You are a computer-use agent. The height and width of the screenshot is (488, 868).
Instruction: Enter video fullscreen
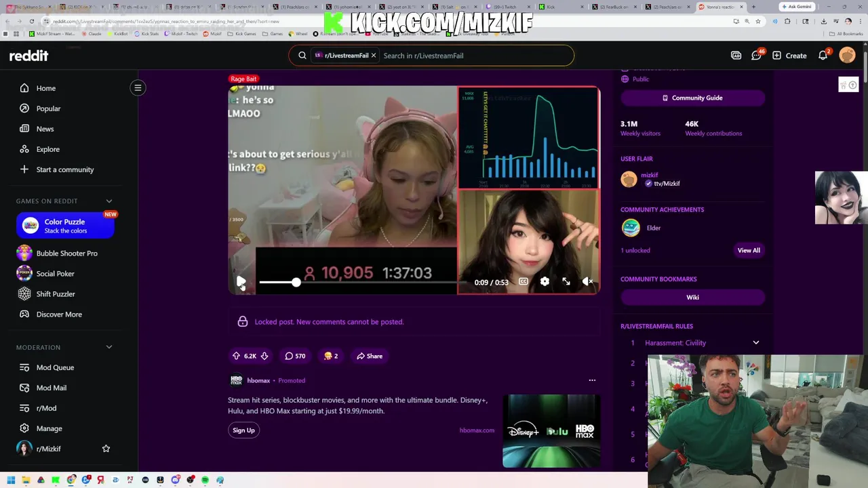(566, 281)
